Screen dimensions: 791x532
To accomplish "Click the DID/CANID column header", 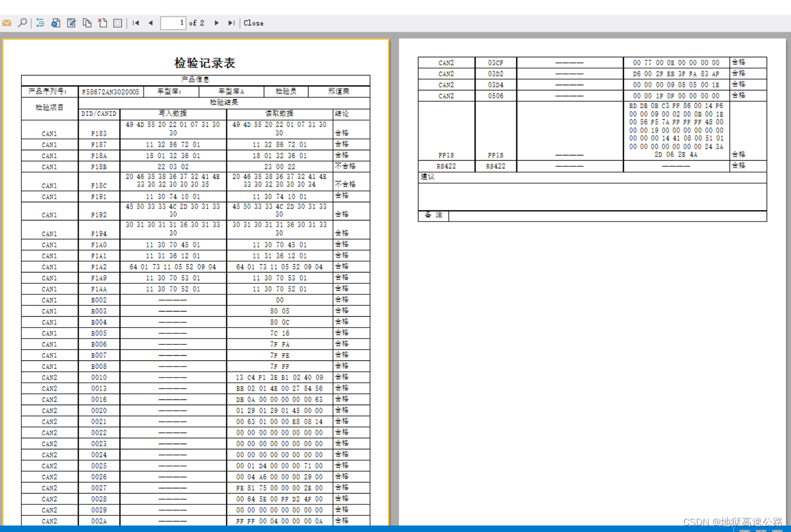I will [99, 114].
